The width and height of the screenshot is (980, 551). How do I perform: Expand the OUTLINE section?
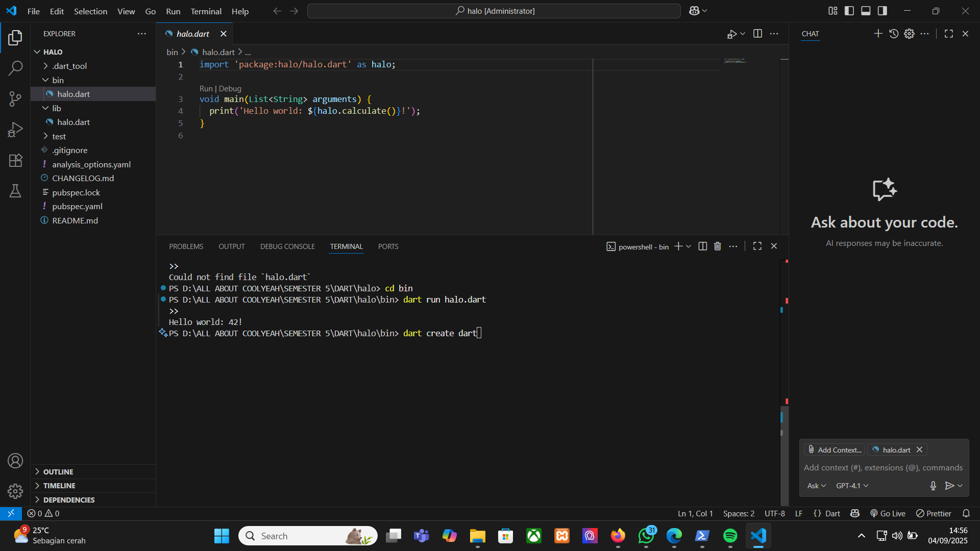(58, 472)
